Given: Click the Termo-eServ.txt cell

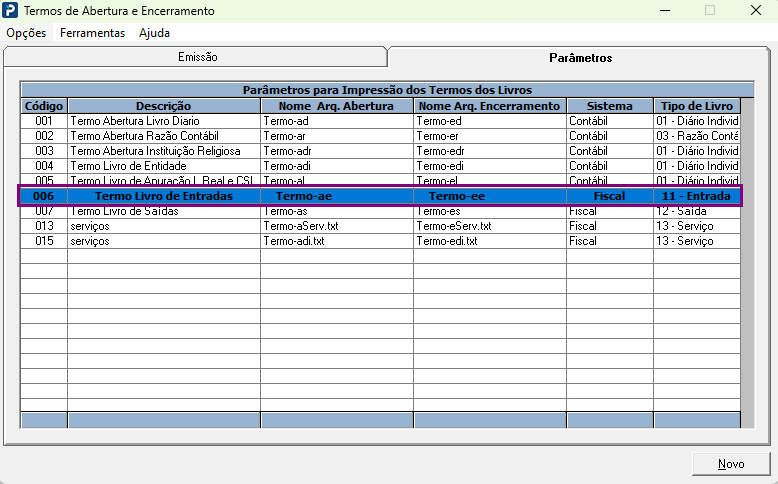Looking at the screenshot, I should click(489, 226).
